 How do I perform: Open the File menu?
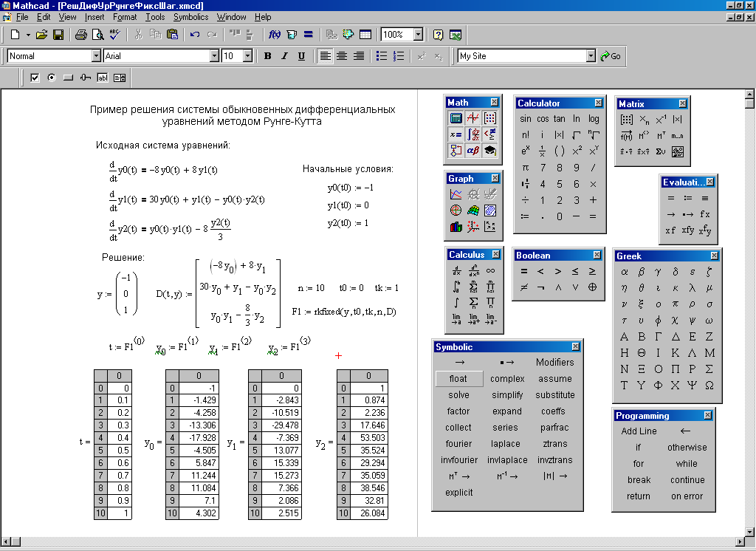tap(22, 17)
